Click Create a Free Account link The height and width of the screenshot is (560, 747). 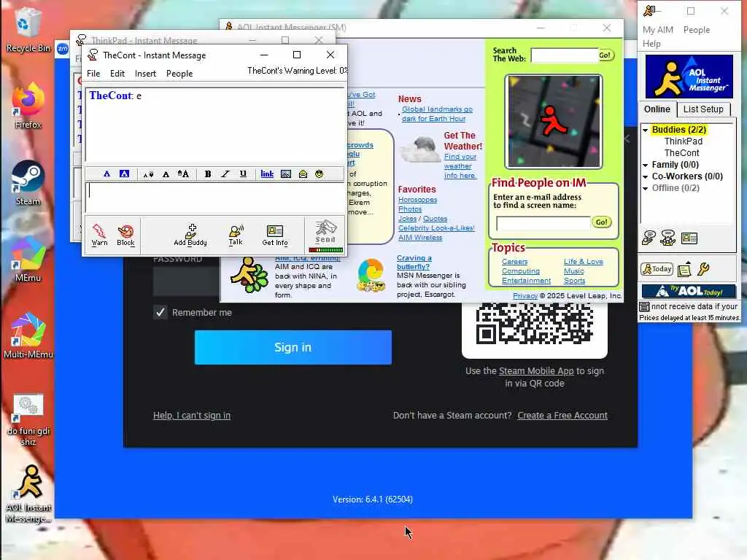[562, 415]
